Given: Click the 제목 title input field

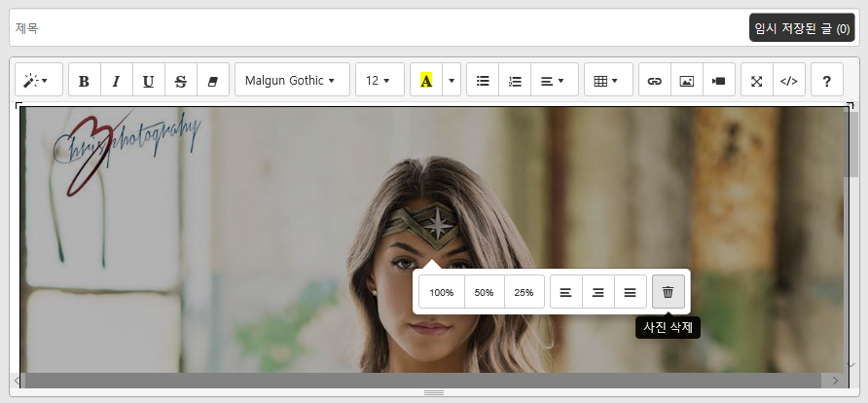Looking at the screenshot, I should (x=370, y=28).
